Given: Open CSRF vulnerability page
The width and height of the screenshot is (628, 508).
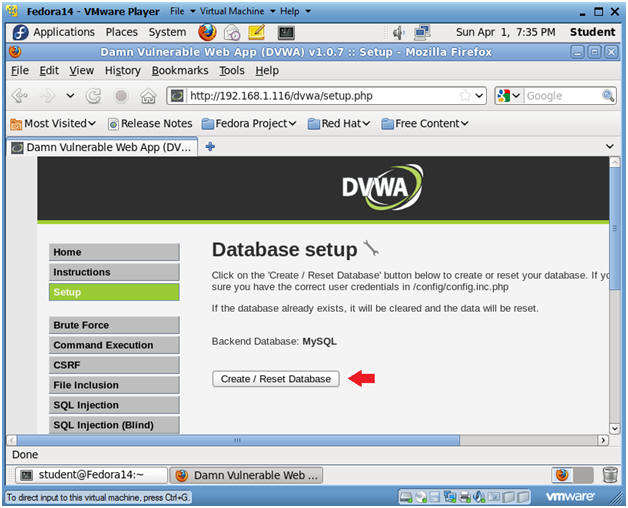Looking at the screenshot, I should [114, 365].
